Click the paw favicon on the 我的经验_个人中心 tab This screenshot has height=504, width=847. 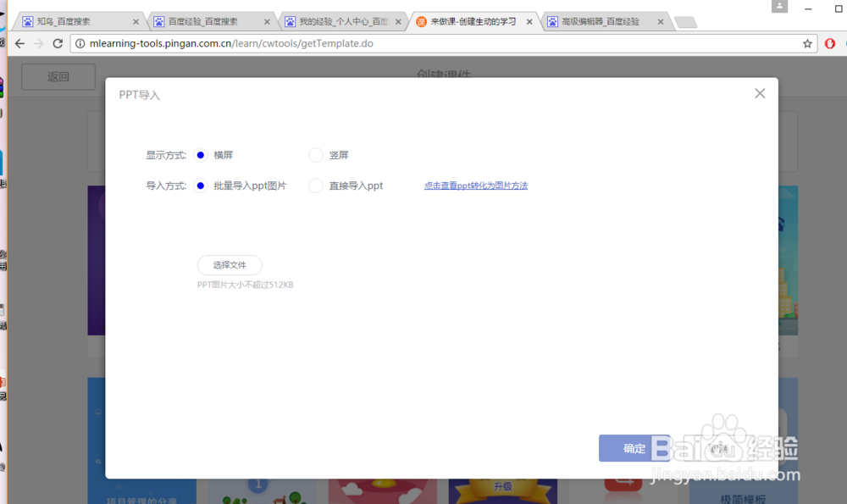pyautogui.click(x=290, y=22)
